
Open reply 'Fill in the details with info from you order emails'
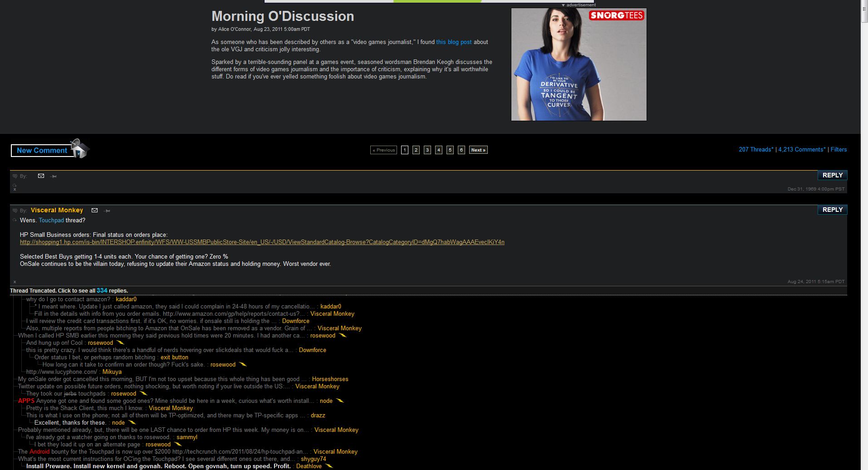(x=170, y=314)
